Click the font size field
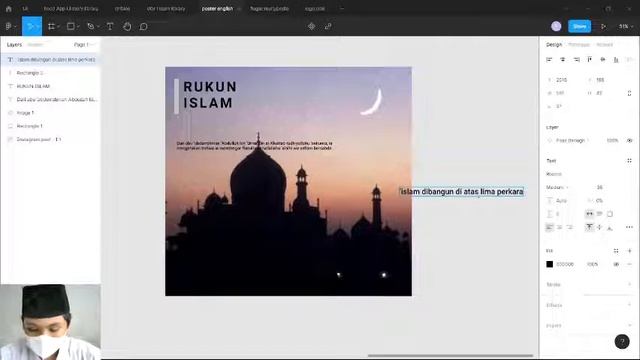Viewport: 640px width, 360px height. pos(600,187)
